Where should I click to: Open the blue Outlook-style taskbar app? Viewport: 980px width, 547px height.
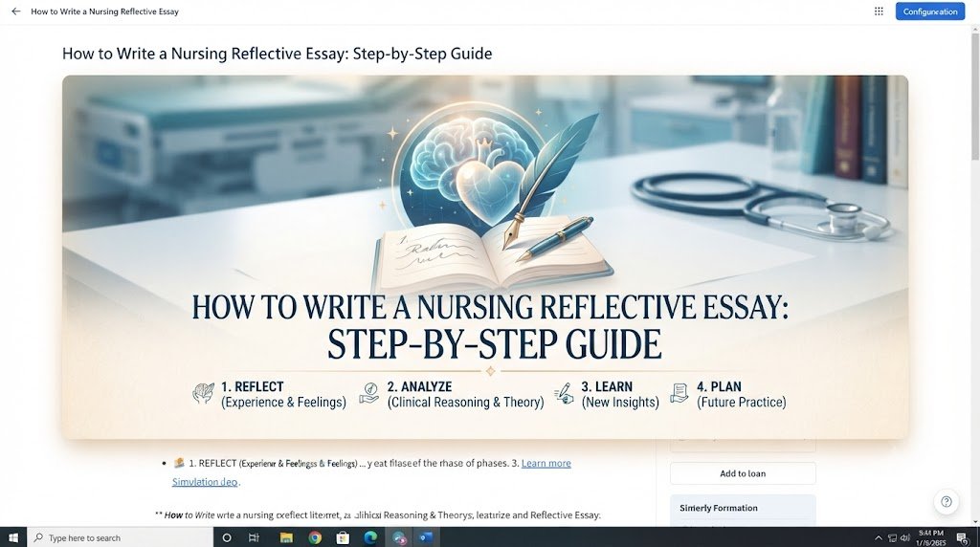click(426, 537)
